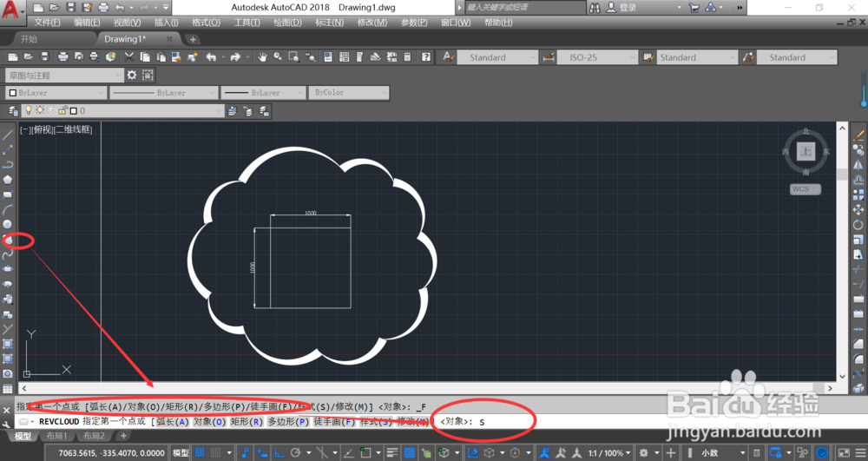Click Save in quick access toolbar
Image resolution: width=868 pixels, height=461 pixels.
(70, 7)
